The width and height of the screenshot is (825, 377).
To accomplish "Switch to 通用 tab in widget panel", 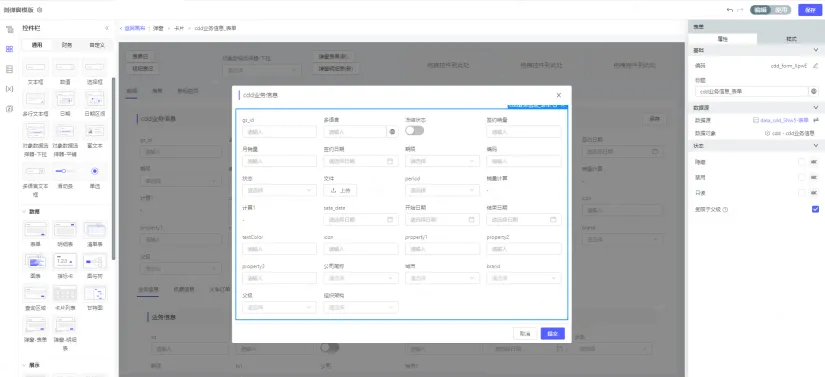I will coord(37,45).
